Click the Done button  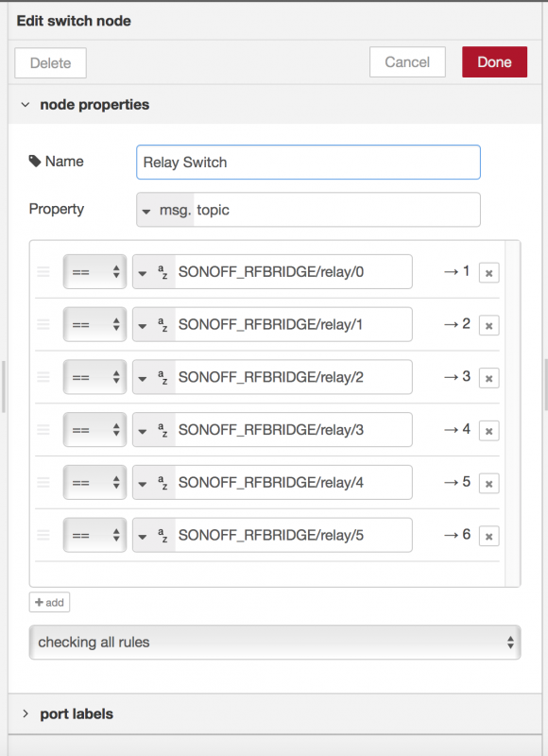[494, 62]
